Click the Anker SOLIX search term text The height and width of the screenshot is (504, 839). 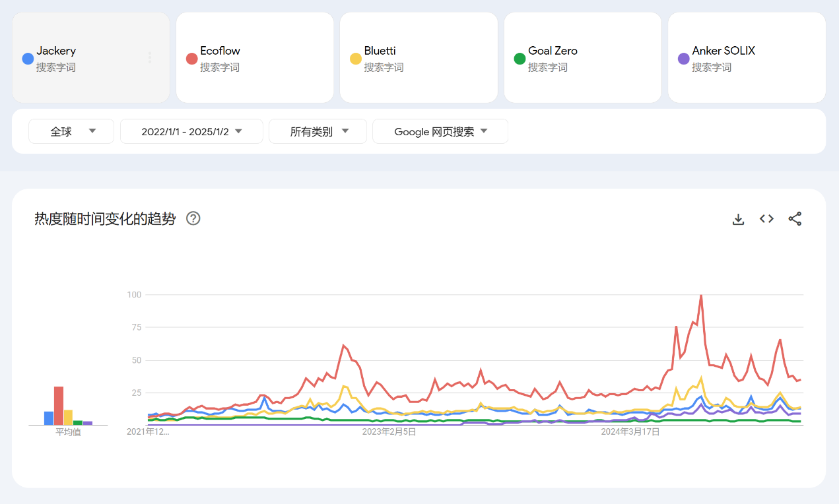point(723,51)
